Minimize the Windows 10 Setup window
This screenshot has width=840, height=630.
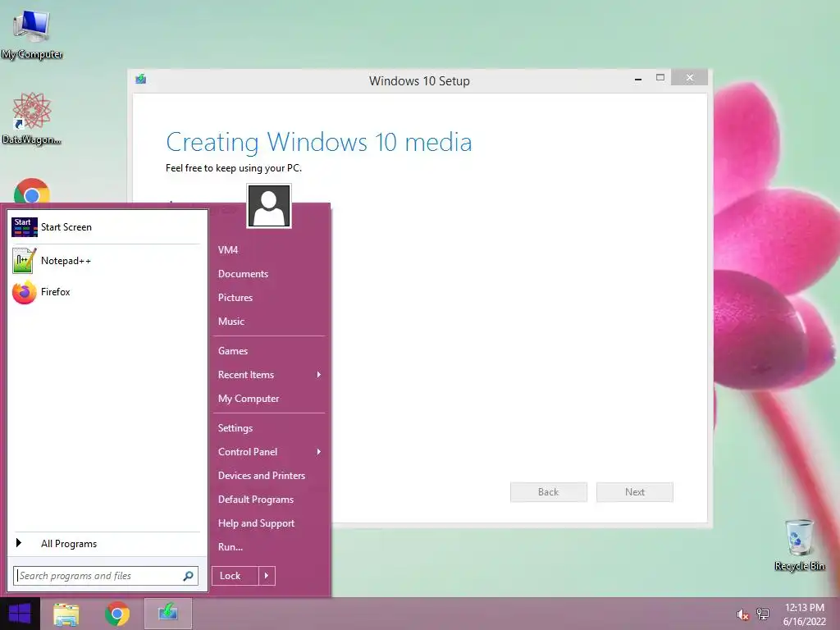coord(638,79)
